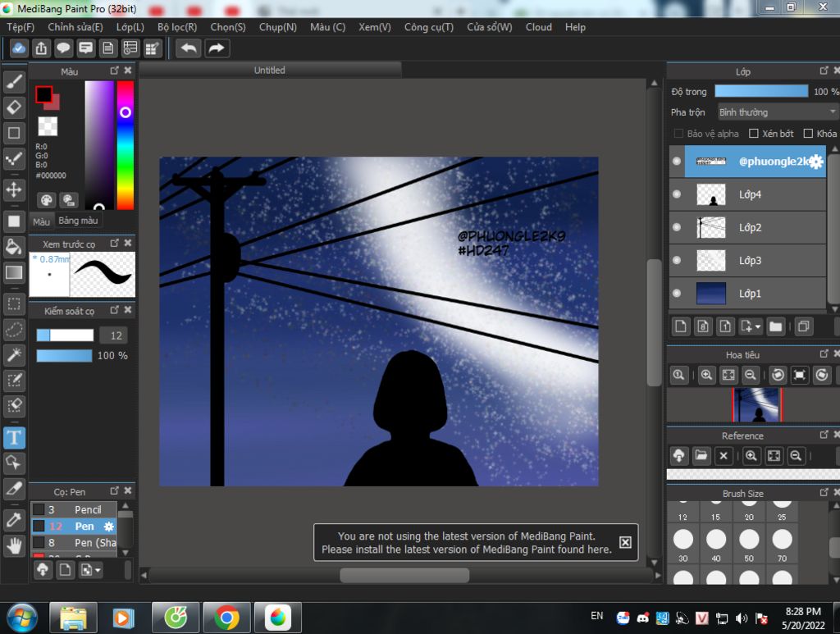
Task: Activate the Magic Wand tool
Action: 14,354
